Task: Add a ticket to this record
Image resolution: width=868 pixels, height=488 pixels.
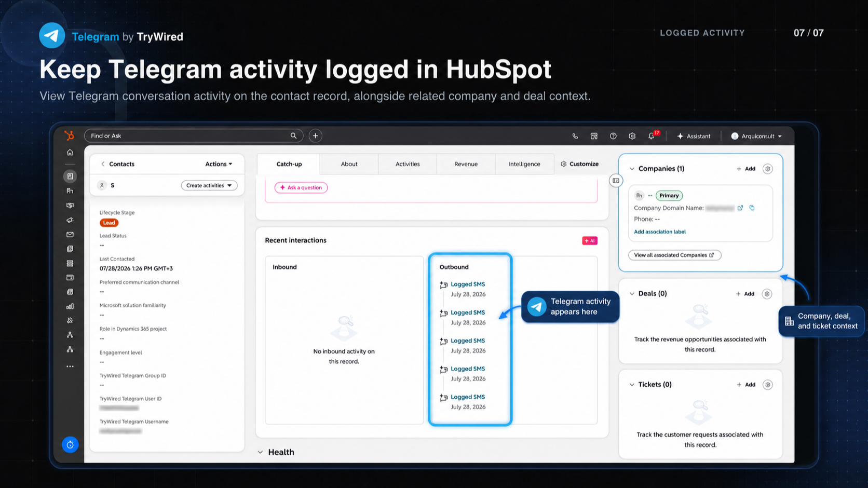Action: 746,385
